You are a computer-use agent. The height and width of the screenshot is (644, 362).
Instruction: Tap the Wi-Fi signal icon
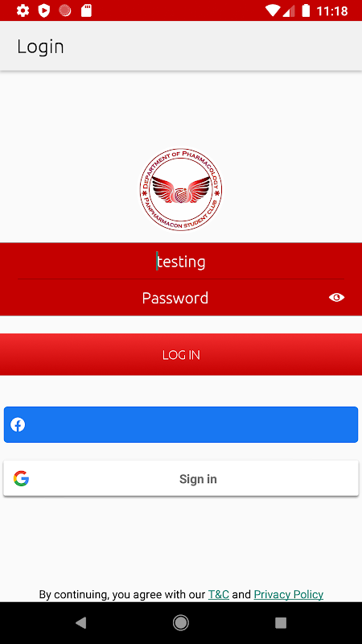pos(272,10)
